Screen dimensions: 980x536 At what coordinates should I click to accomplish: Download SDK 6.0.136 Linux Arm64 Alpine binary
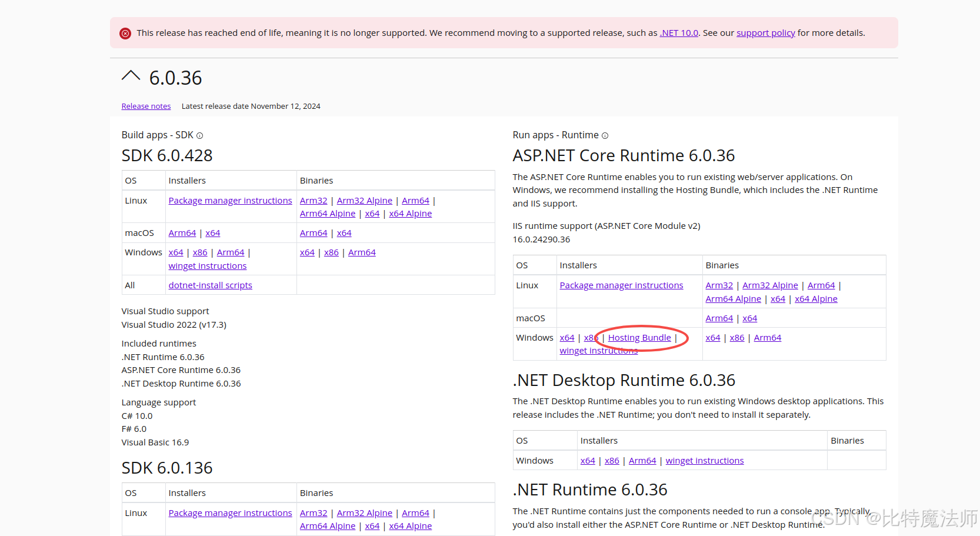(328, 526)
